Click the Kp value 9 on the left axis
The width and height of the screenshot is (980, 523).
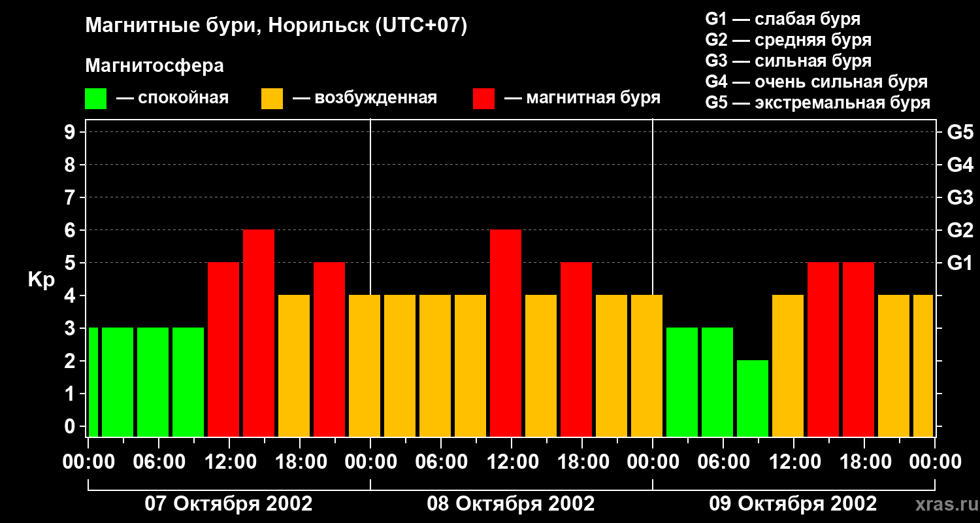[x=71, y=132]
